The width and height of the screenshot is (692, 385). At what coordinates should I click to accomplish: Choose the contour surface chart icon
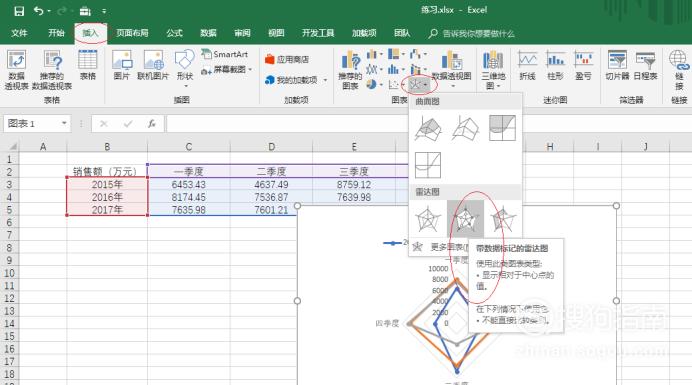(502, 128)
